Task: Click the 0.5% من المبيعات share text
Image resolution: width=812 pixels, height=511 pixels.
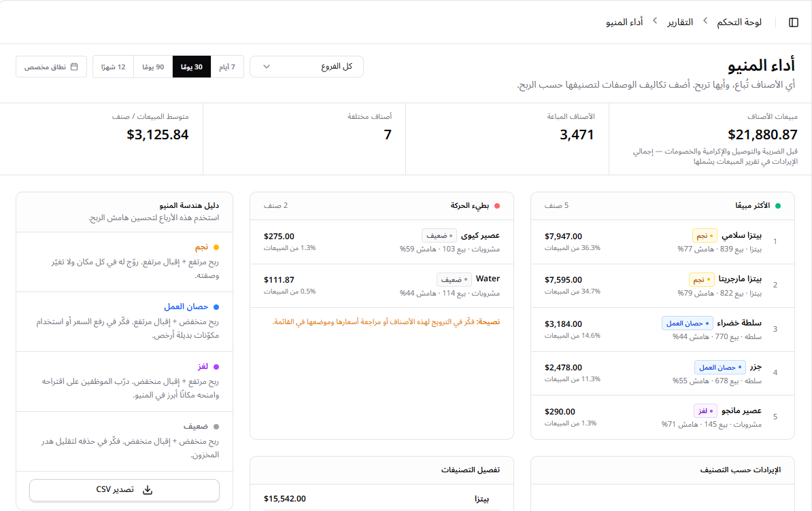Action: 290,292
